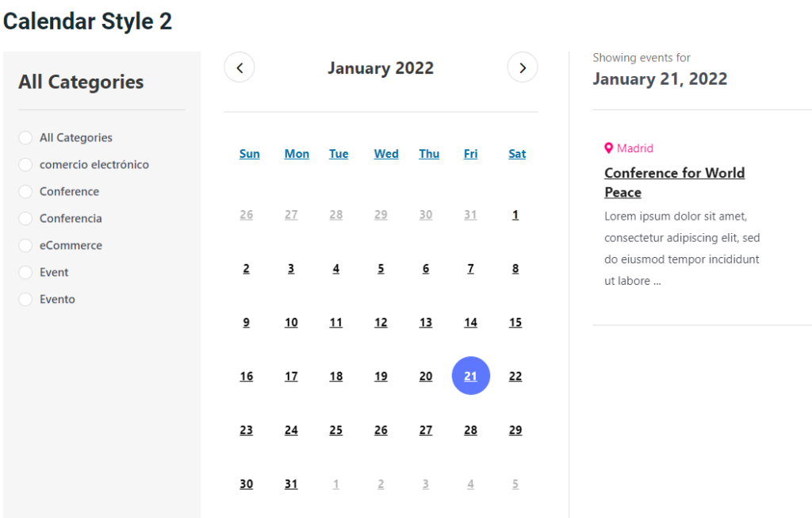Viewport: 812px width, 518px height.
Task: Select the highlighted date 21
Action: click(471, 376)
